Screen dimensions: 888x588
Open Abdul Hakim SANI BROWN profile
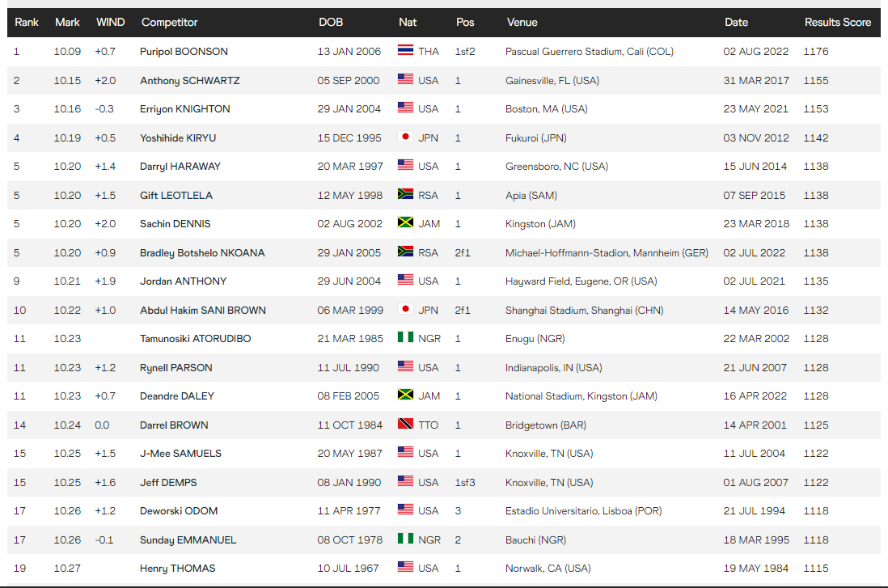point(202,310)
